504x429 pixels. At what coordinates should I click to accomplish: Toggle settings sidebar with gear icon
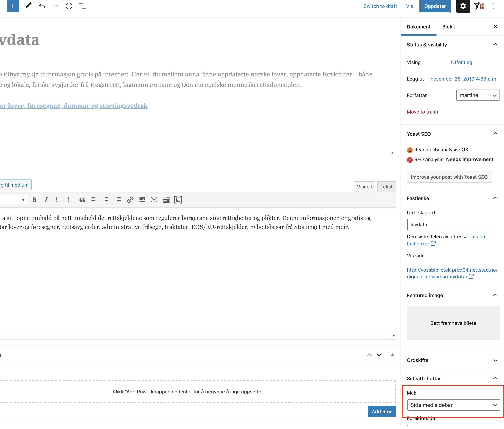pyautogui.click(x=463, y=6)
